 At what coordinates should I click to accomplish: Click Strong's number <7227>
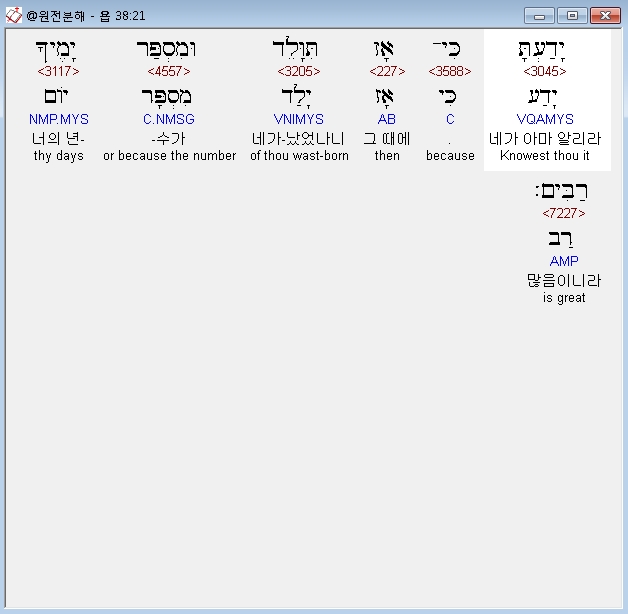[564, 213]
